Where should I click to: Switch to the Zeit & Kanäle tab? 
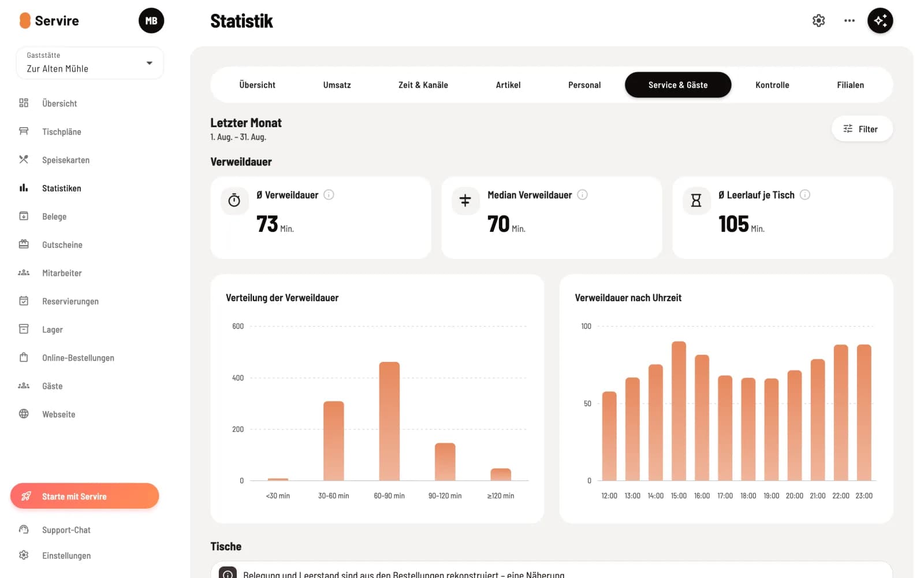click(x=423, y=85)
